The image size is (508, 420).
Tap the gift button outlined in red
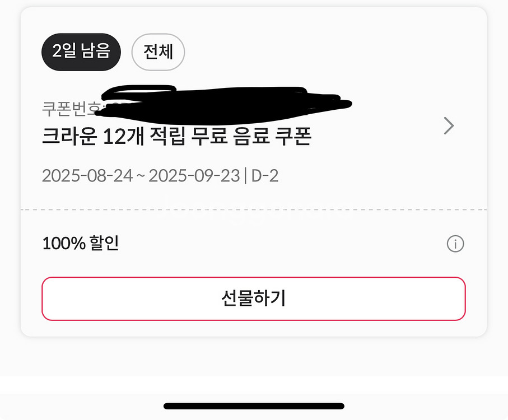pyautogui.click(x=254, y=299)
